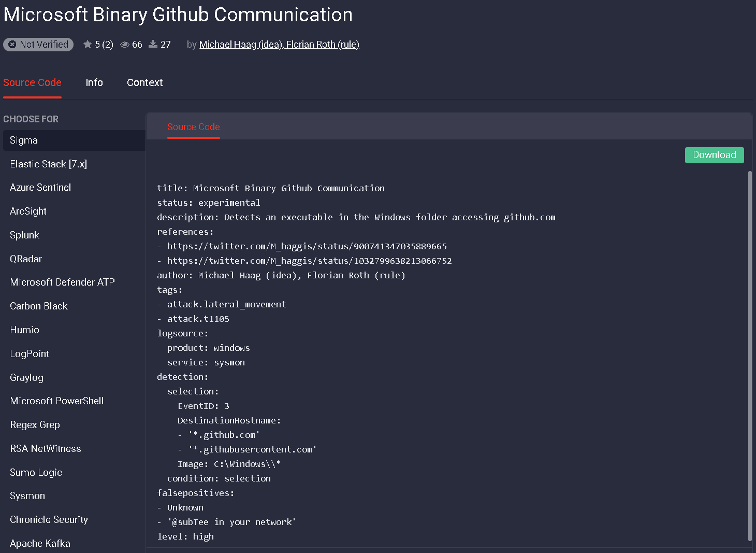Screen dimensions: 756x553
Task: Click the 'CHOOSE FOR' sidebar heading
Action: tap(31, 119)
